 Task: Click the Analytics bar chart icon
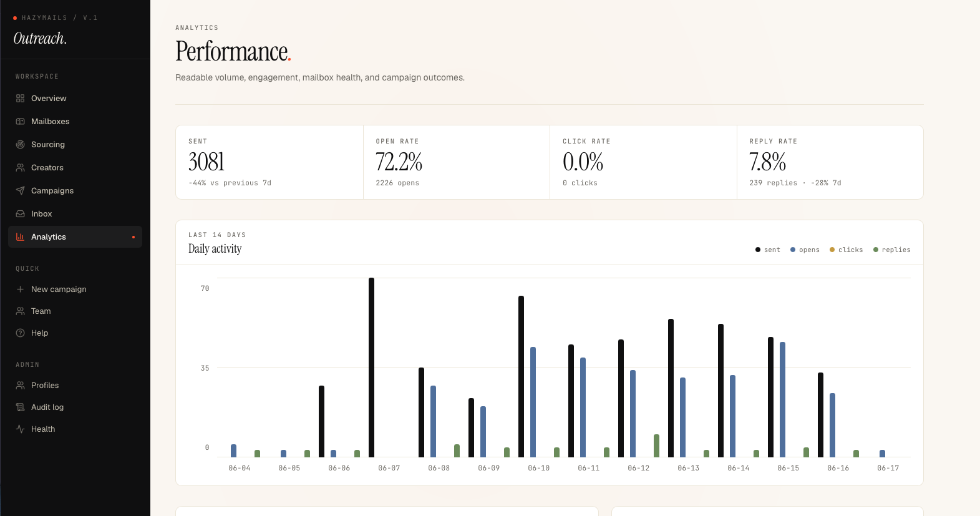(x=20, y=237)
